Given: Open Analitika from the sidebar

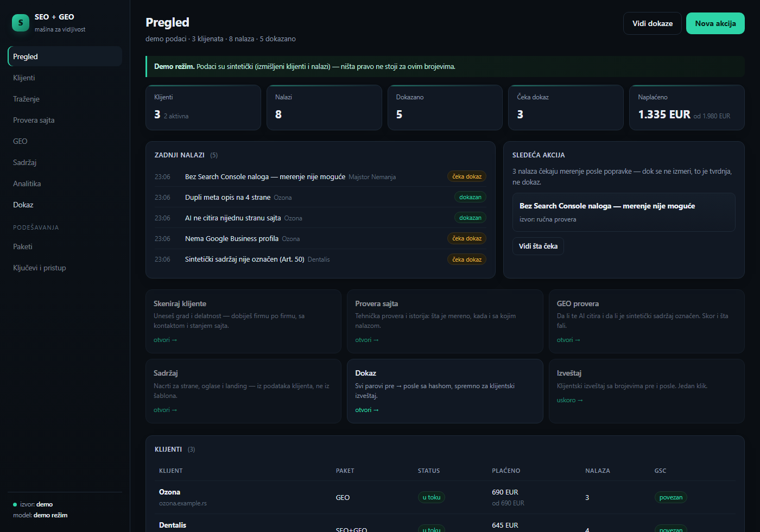Looking at the screenshot, I should [x=65, y=183].
